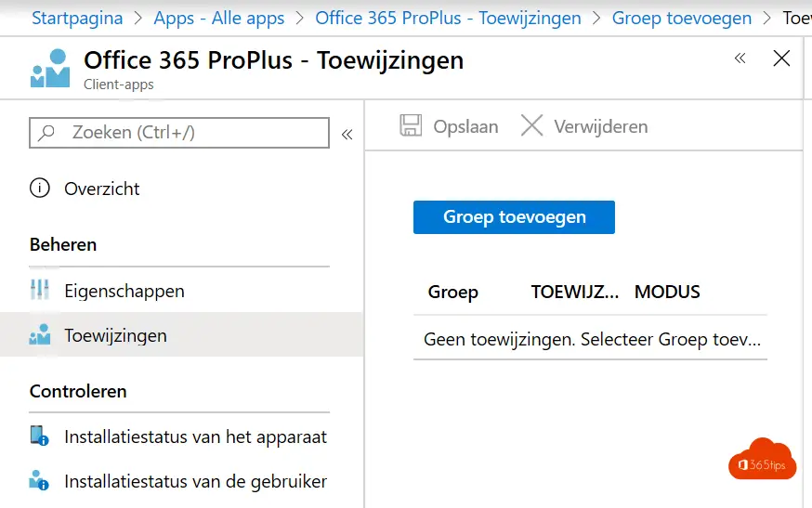Select Toewijzingen in the sidebar
This screenshot has width=812, height=508.
[x=115, y=335]
